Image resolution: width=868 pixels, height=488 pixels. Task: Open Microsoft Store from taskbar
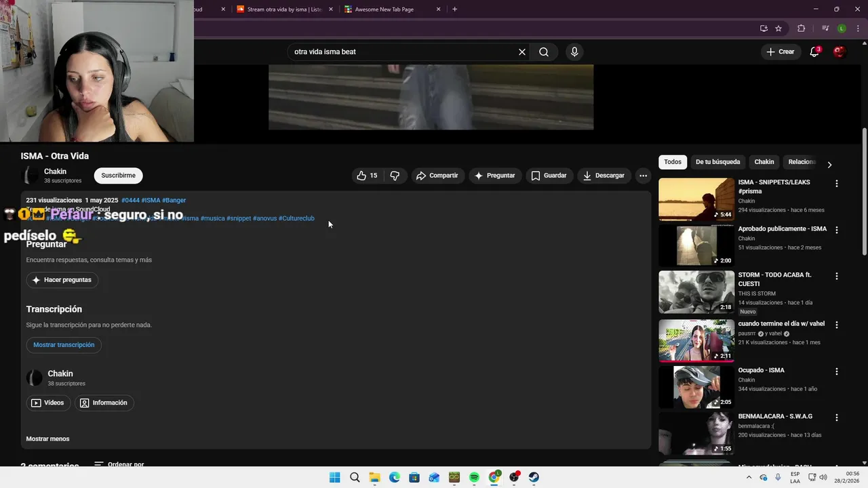point(414,478)
